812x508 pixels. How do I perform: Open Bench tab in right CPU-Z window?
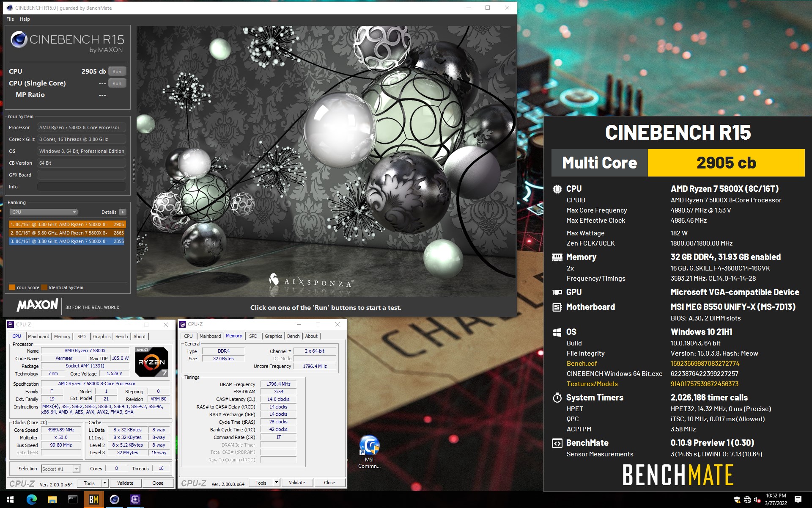[294, 336]
